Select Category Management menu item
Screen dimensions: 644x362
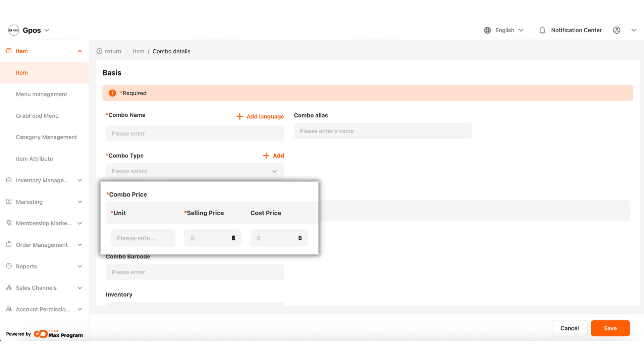click(46, 137)
